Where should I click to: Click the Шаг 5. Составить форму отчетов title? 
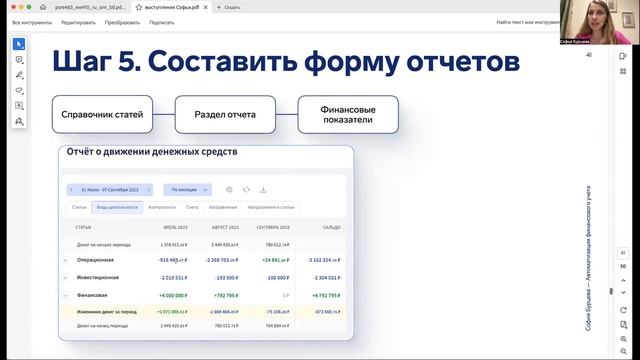coord(286,62)
